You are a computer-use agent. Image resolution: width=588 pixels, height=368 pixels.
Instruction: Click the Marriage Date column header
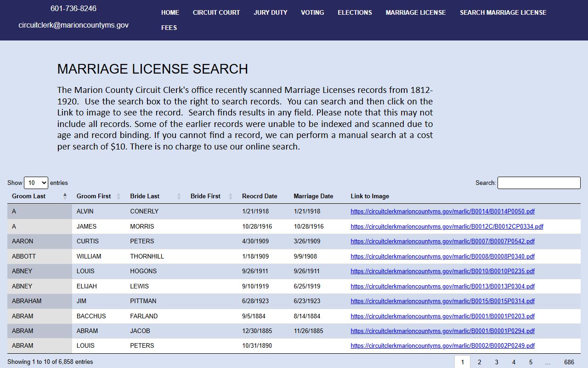coord(313,196)
